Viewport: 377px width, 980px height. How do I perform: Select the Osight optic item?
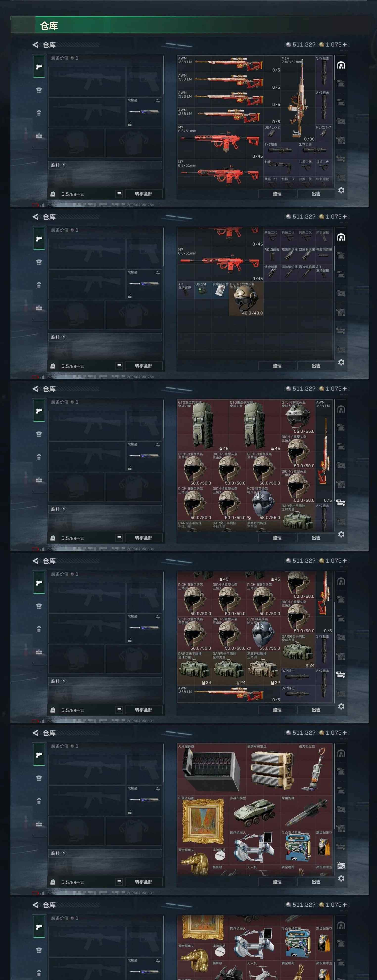tap(203, 290)
